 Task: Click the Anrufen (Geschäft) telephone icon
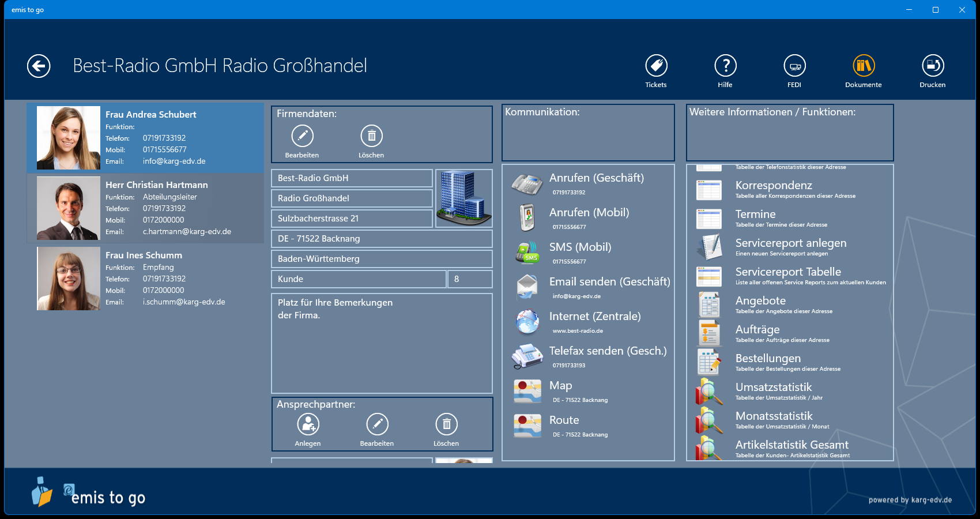527,184
